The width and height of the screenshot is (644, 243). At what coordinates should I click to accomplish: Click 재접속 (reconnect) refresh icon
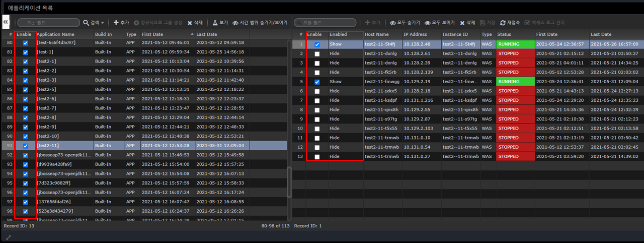[x=503, y=23]
